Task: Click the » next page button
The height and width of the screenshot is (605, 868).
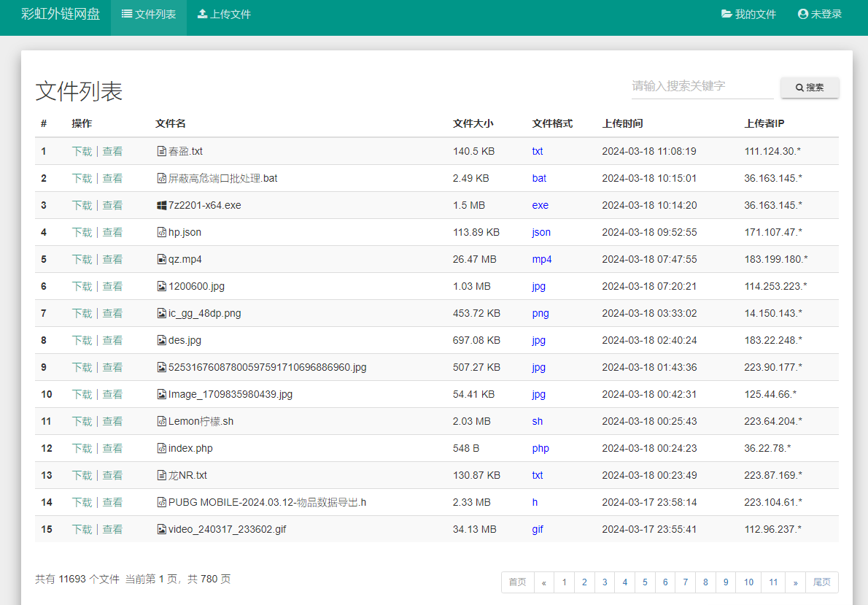Action: coord(795,582)
